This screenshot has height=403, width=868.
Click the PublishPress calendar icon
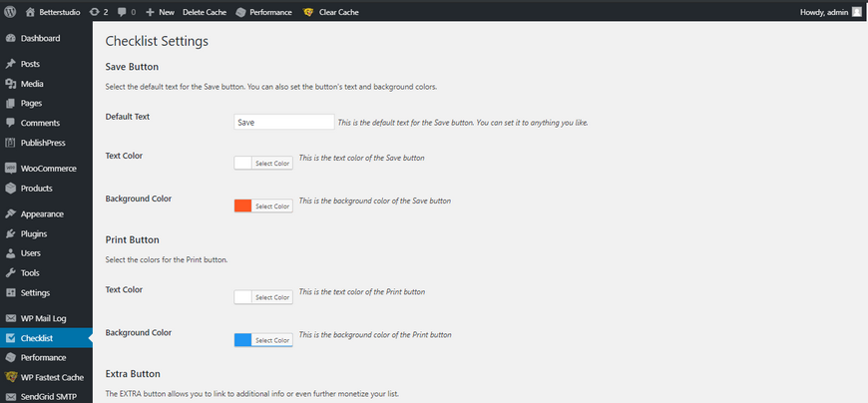click(x=11, y=143)
